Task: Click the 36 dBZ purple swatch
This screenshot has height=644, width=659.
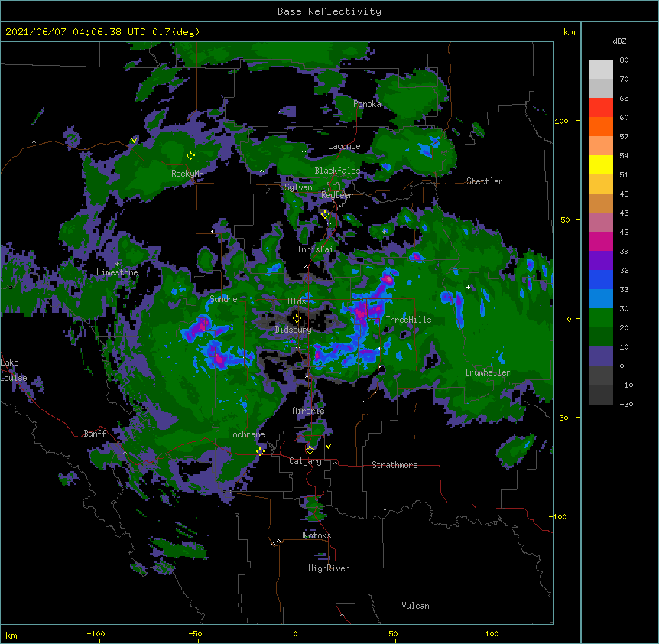Action: tap(601, 261)
